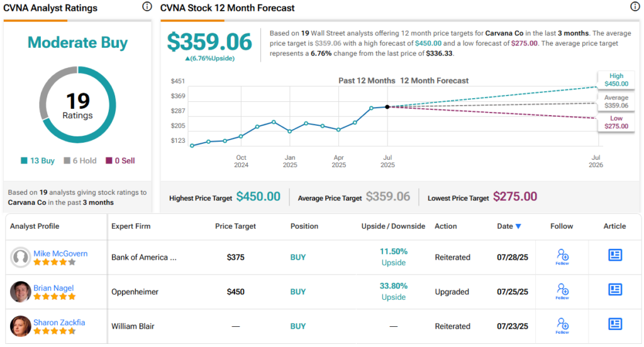Viewport: 644px width, 347px height.
Task: Click the 11.50% Upside cell
Action: point(394,257)
